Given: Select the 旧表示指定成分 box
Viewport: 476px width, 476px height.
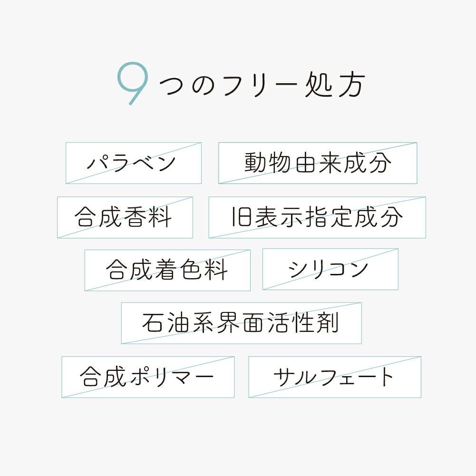Looking at the screenshot, I should click(x=317, y=217).
